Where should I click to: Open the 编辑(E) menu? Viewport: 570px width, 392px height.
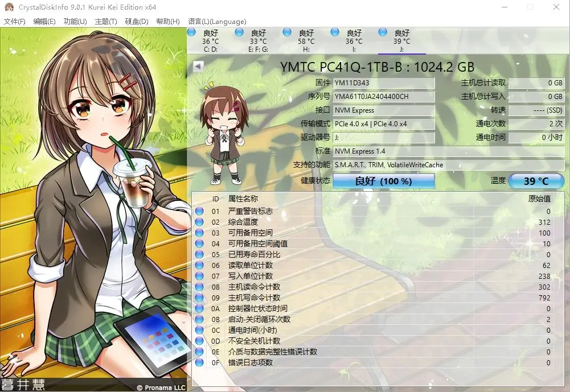tap(44, 22)
